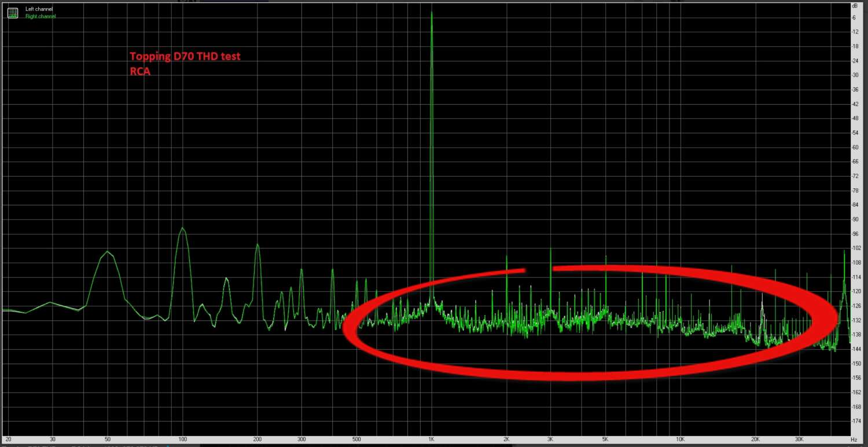Screen dimensions: 868x447
Task: Click the 20K label on frequency axis
Action: click(756, 439)
